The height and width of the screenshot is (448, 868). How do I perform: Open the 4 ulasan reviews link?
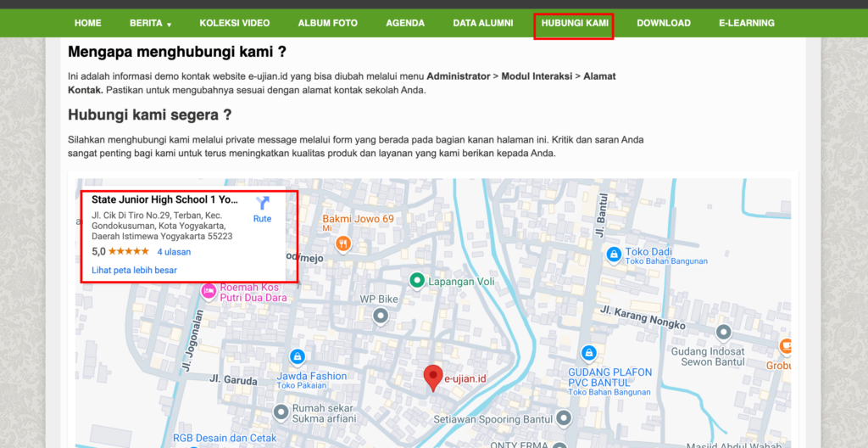point(174,252)
